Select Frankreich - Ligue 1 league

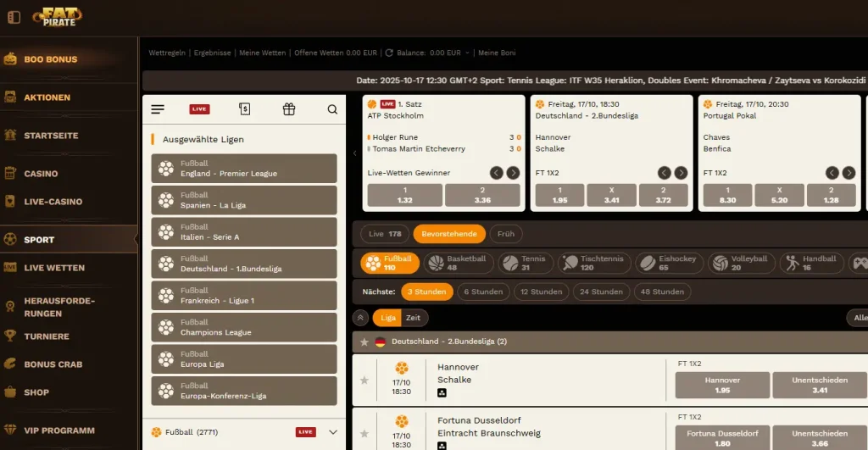tap(244, 296)
